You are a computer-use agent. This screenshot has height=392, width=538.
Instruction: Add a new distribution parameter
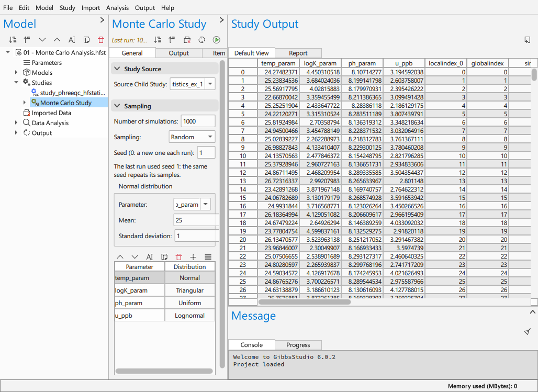[x=193, y=257]
